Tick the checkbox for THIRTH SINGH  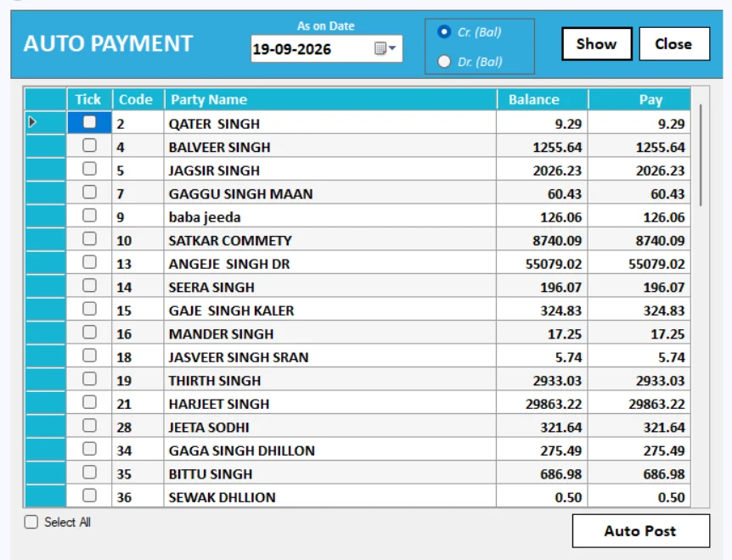pos(89,378)
